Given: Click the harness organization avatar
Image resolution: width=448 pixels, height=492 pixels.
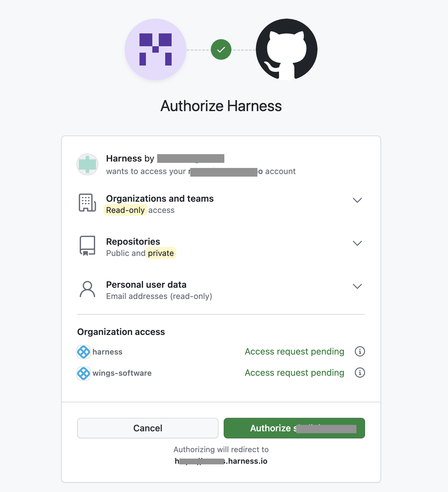Looking at the screenshot, I should 84,352.
